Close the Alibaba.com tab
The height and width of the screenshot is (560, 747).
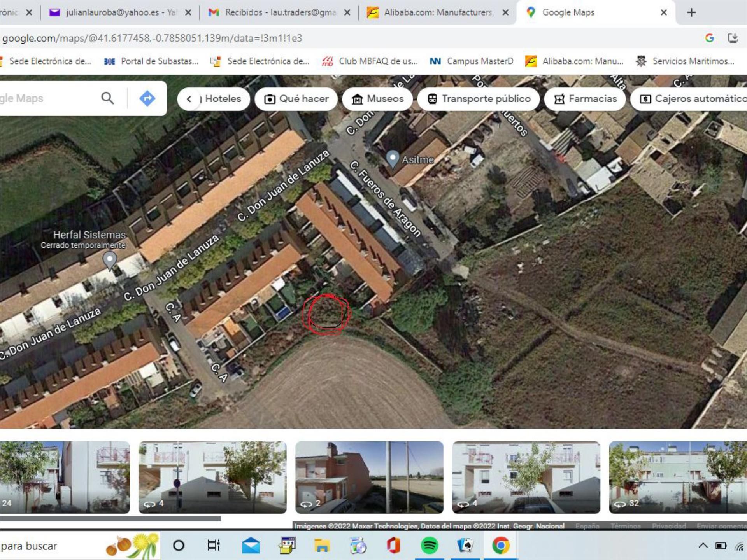point(505,12)
